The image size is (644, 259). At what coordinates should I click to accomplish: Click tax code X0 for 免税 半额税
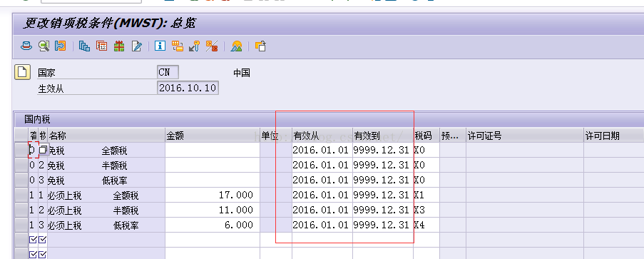click(426, 166)
